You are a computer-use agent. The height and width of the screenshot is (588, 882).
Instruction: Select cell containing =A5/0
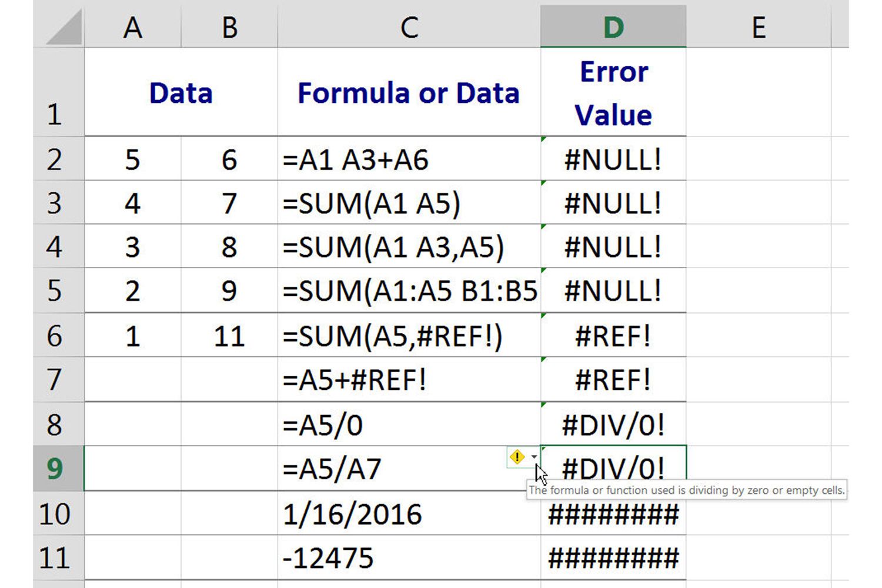(409, 424)
